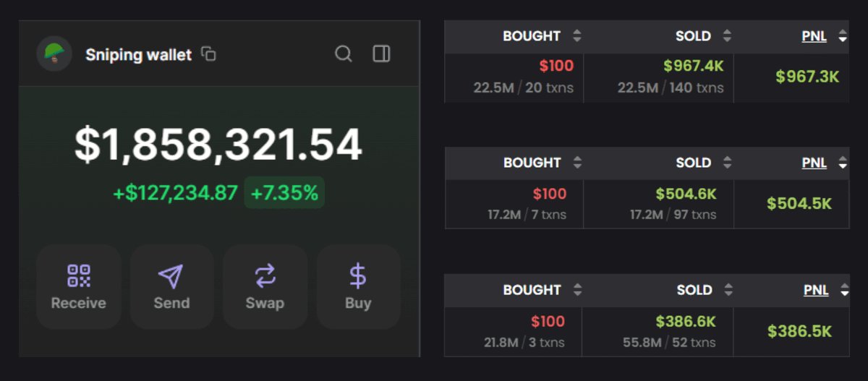Click PNL header link in middle table
The image size is (868, 381).
814,163
